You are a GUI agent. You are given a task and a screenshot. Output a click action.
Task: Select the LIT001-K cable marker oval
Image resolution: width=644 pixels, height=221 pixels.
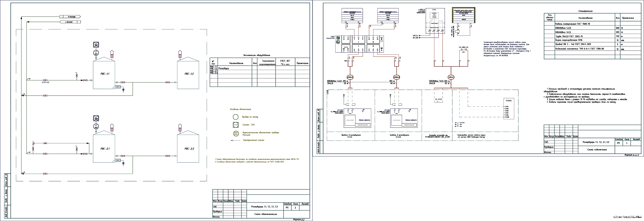click(x=350, y=77)
